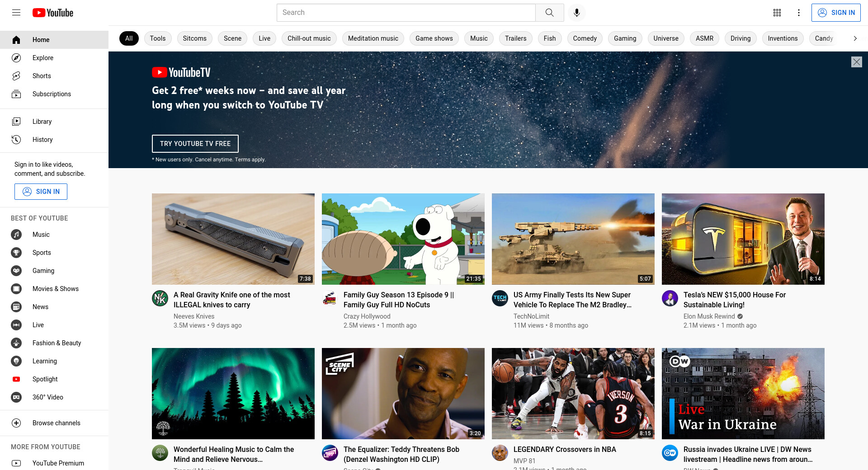The image size is (868, 470).
Task: Select the Chill-out music chip
Action: 309,38
